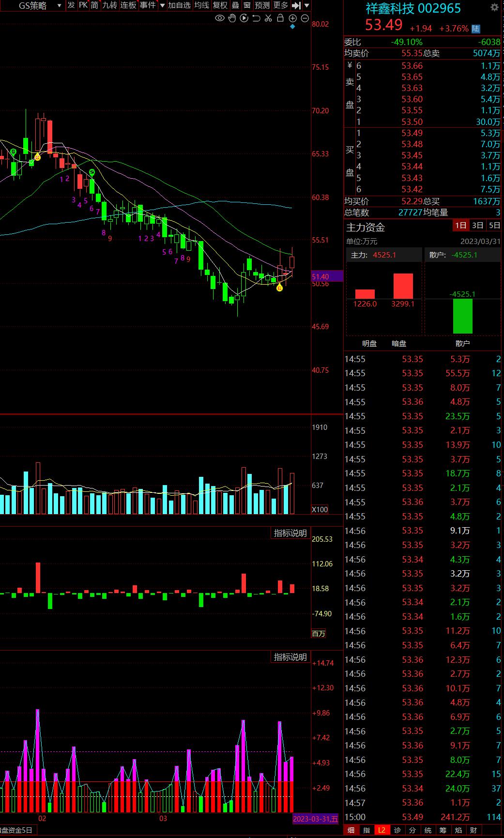The width and height of the screenshot is (504, 838).
Task: Click the yellow G marker beside price 50.56
Action: 279,288
